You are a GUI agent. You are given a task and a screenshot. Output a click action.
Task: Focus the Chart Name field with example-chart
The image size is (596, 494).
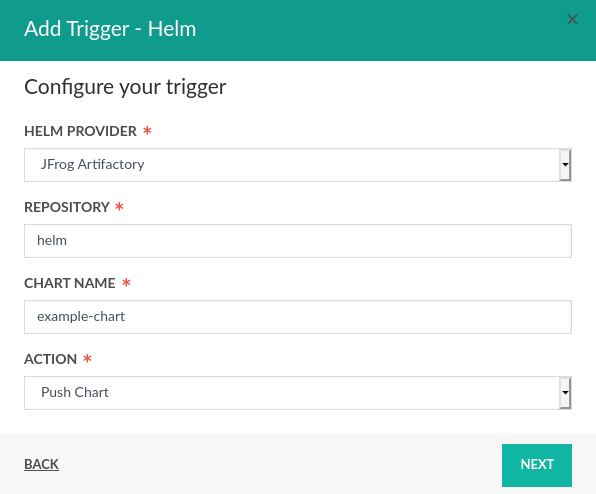tap(298, 317)
